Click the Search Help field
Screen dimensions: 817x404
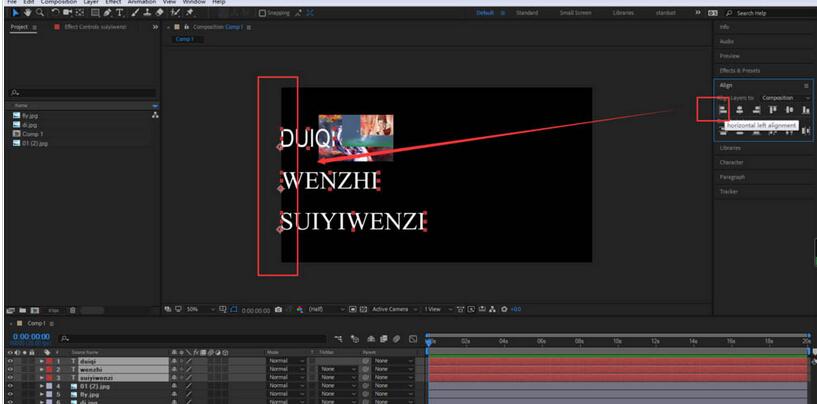coord(773,13)
